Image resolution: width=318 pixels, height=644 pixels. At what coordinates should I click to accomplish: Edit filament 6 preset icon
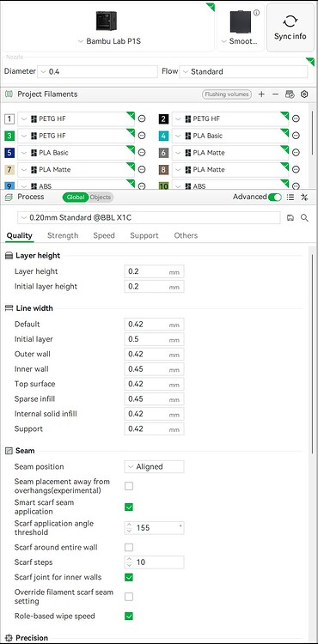click(296, 152)
